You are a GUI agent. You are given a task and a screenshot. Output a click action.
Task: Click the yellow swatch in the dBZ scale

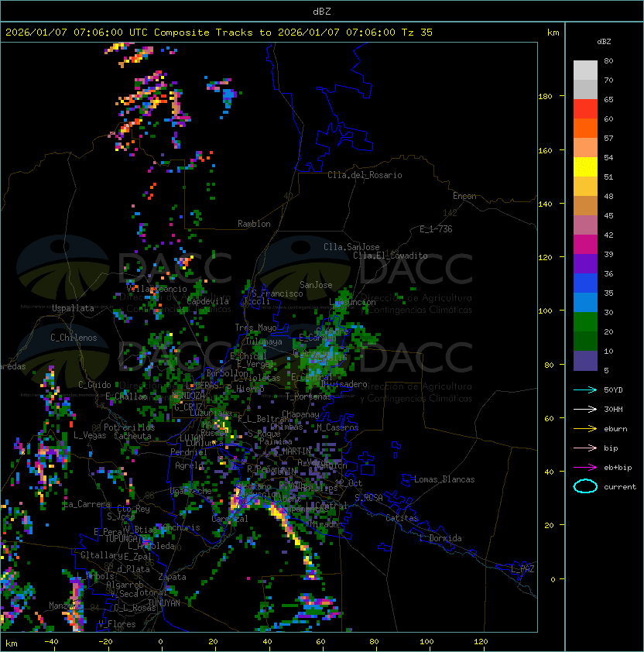pyautogui.click(x=585, y=166)
